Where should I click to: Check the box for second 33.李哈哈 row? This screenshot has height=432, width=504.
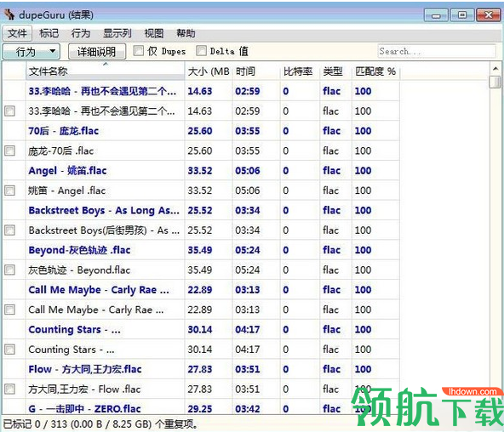[x=10, y=111]
